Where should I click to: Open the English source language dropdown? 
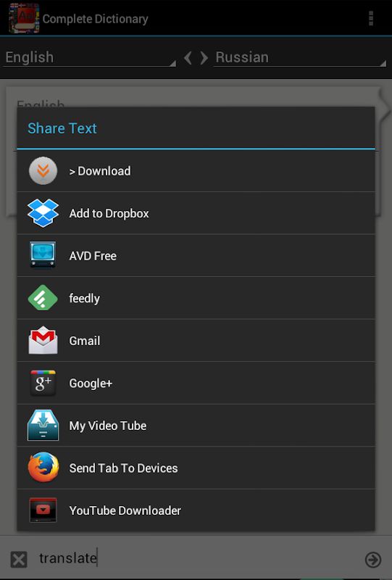[90, 58]
